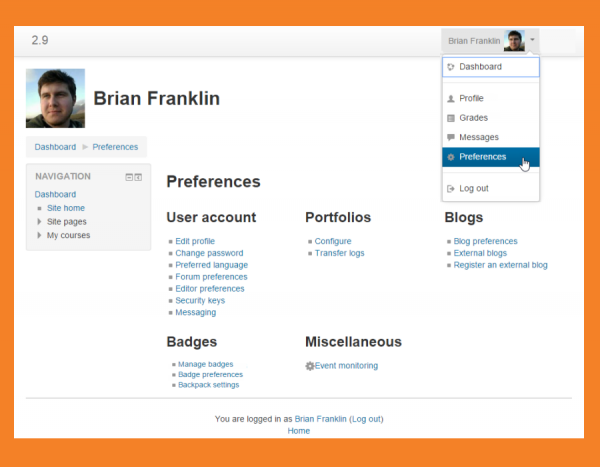Screen dimensions: 600x467
Task: Open the Manage badges link
Action: (205, 364)
